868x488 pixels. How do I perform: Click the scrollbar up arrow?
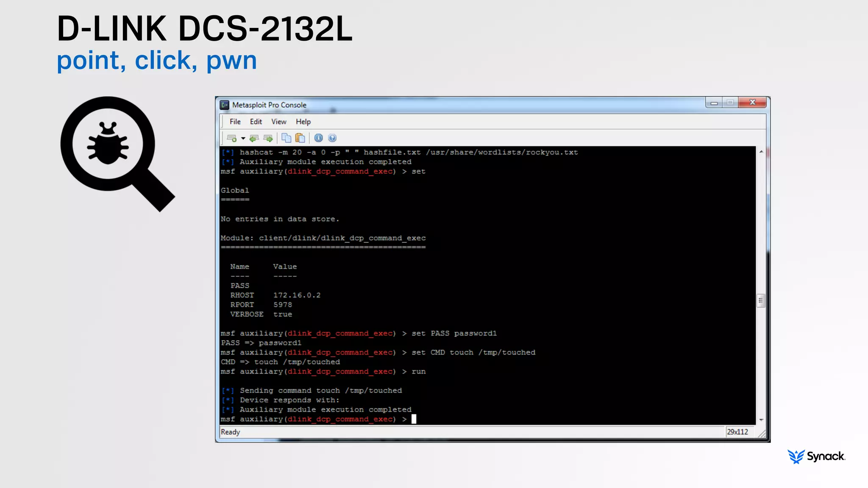point(761,152)
